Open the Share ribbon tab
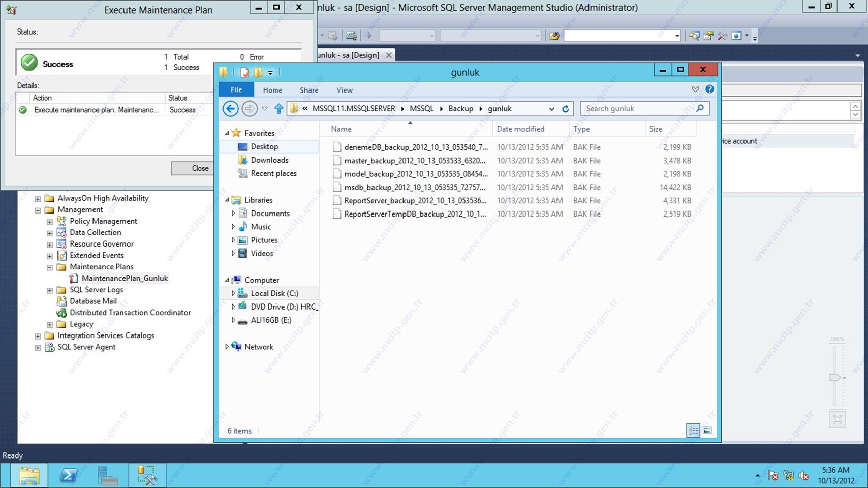The height and width of the screenshot is (488, 868). click(309, 90)
